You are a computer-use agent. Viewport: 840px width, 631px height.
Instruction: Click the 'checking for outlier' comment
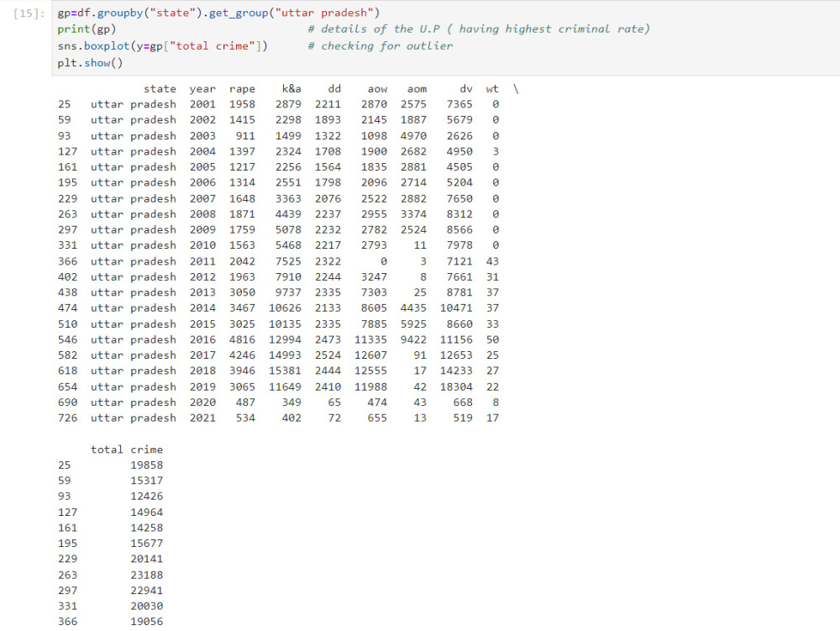click(381, 46)
